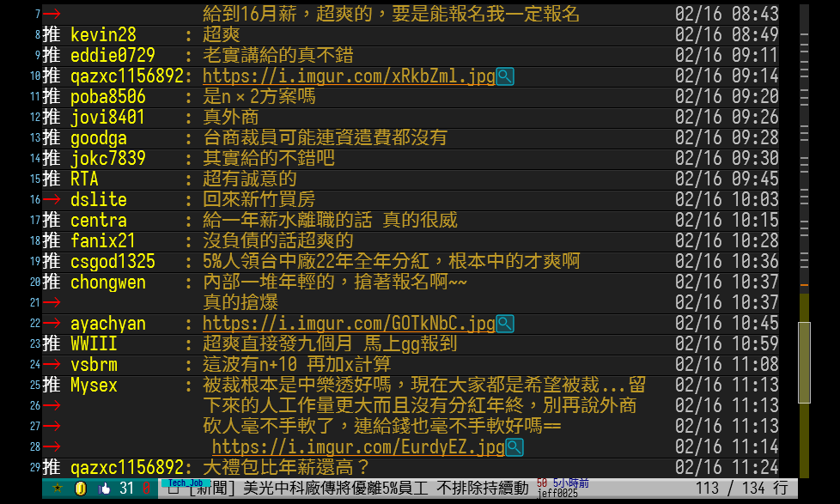This screenshot has width=840, height=504.
Task: Click the star icon in the bottom status bar
Action: point(58,489)
